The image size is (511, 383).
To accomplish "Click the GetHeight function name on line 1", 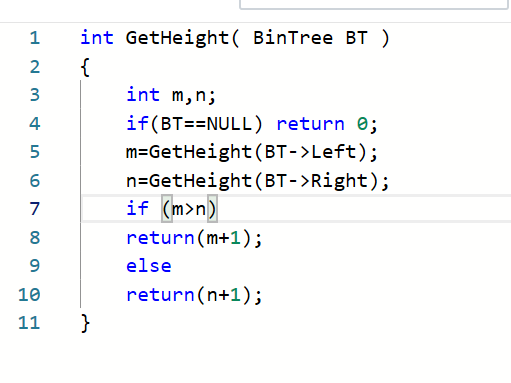I will (177, 38).
